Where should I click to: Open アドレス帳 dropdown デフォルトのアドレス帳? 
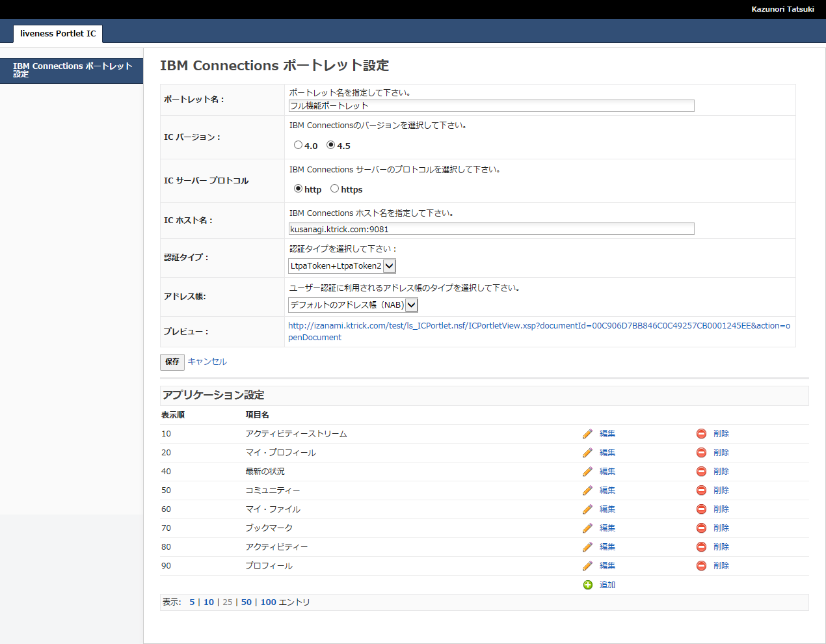point(353,304)
